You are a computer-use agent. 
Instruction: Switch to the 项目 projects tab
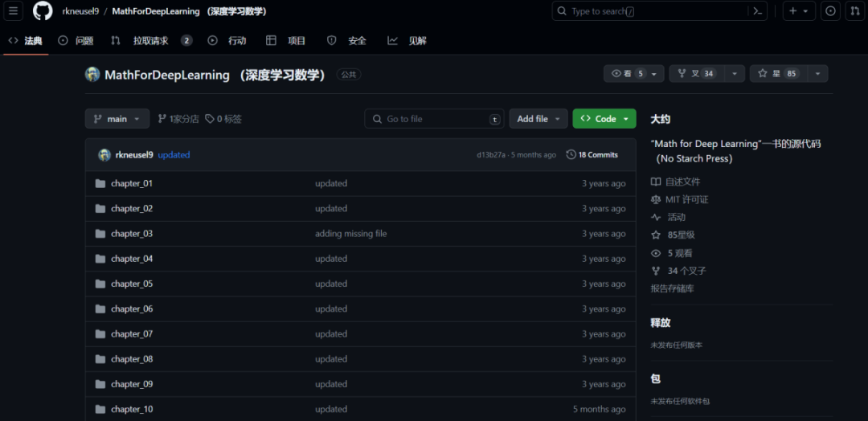pyautogui.click(x=285, y=40)
